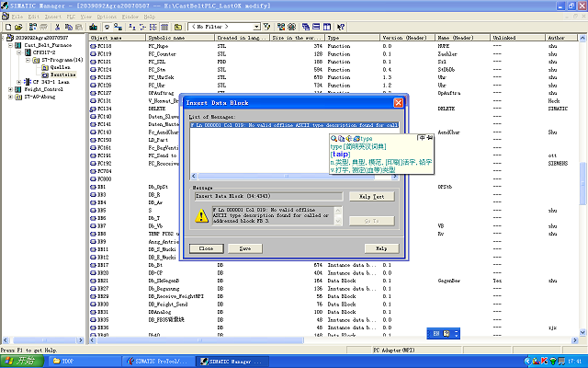Click Help button in the dialog
Screen dimensions: 588x368
(381, 248)
